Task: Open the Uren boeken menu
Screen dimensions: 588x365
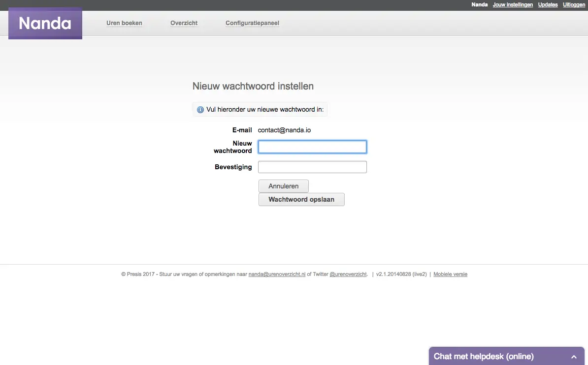Action: tap(124, 23)
